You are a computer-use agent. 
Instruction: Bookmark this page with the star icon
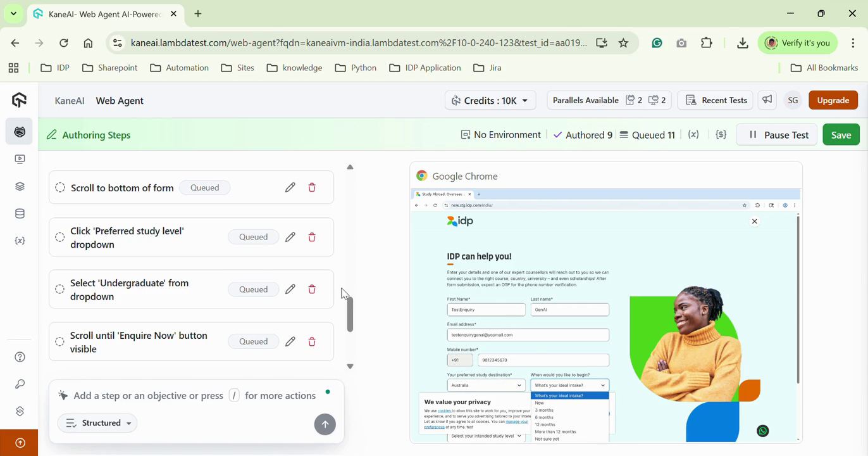[x=624, y=43]
